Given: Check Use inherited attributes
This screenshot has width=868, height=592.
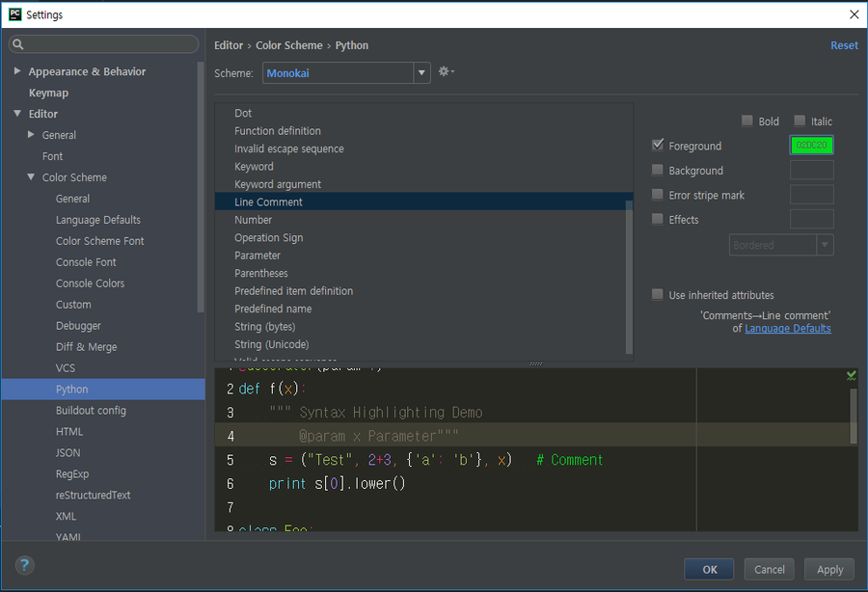Looking at the screenshot, I should point(657,294).
